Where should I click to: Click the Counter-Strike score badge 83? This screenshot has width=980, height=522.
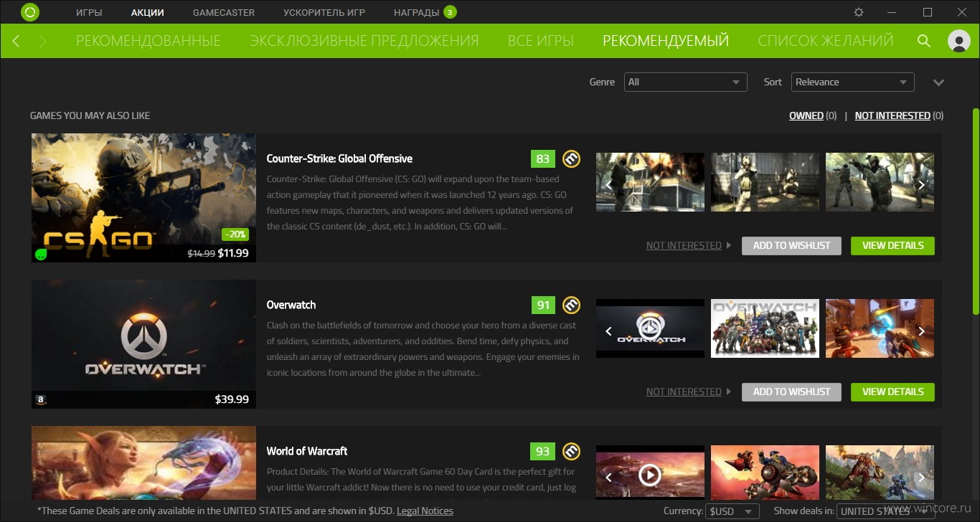pyautogui.click(x=543, y=158)
